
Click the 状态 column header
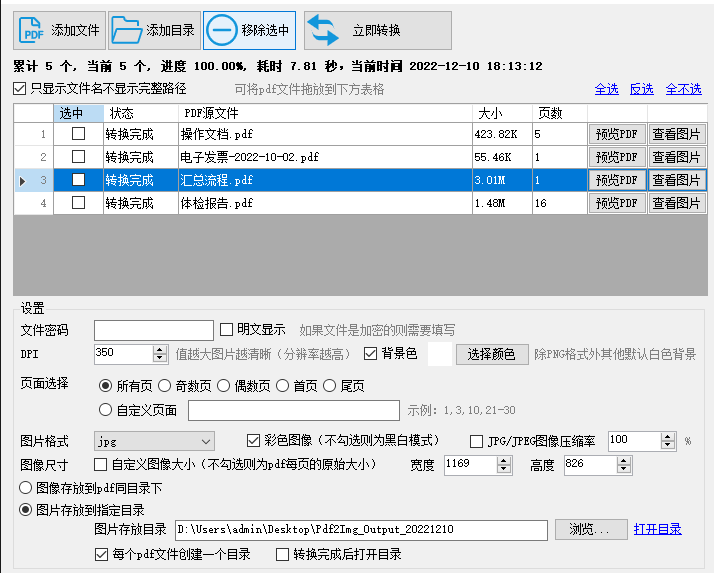(x=141, y=113)
